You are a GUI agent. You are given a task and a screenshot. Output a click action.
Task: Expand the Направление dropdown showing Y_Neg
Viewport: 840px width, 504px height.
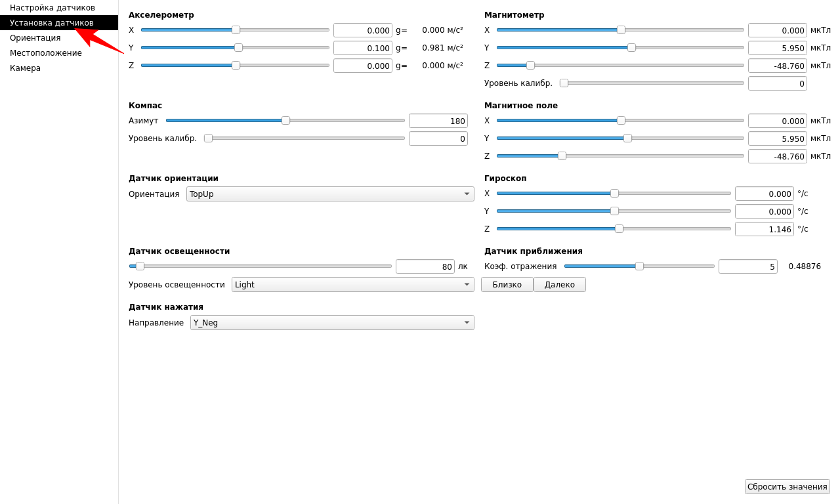(332, 323)
